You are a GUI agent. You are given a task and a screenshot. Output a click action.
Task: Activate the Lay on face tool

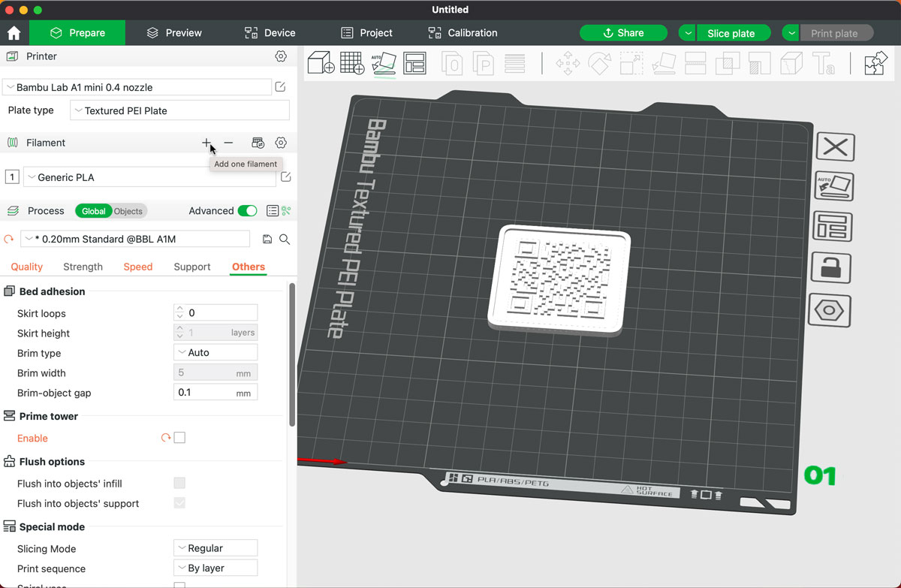tap(662, 63)
